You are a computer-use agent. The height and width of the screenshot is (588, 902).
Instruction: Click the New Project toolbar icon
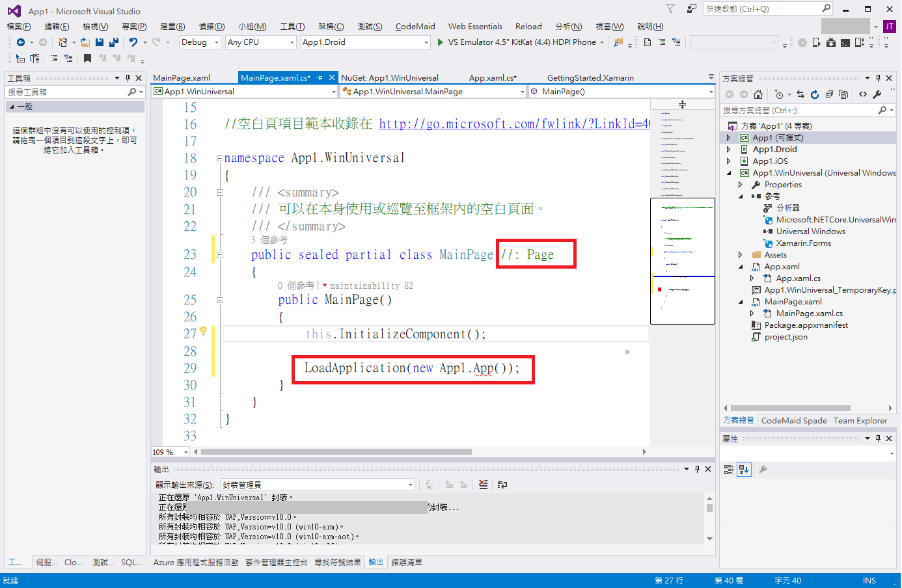tap(62, 42)
